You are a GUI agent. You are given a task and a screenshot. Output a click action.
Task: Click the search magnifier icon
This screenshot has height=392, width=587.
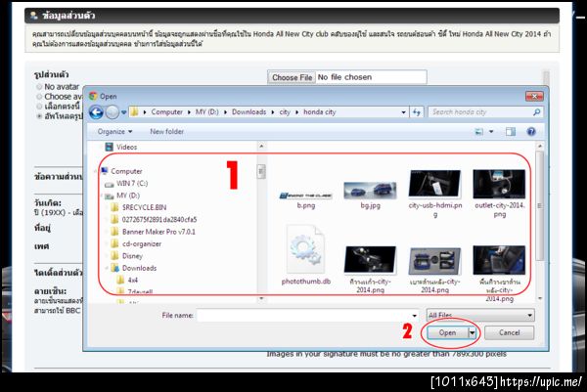(536, 111)
